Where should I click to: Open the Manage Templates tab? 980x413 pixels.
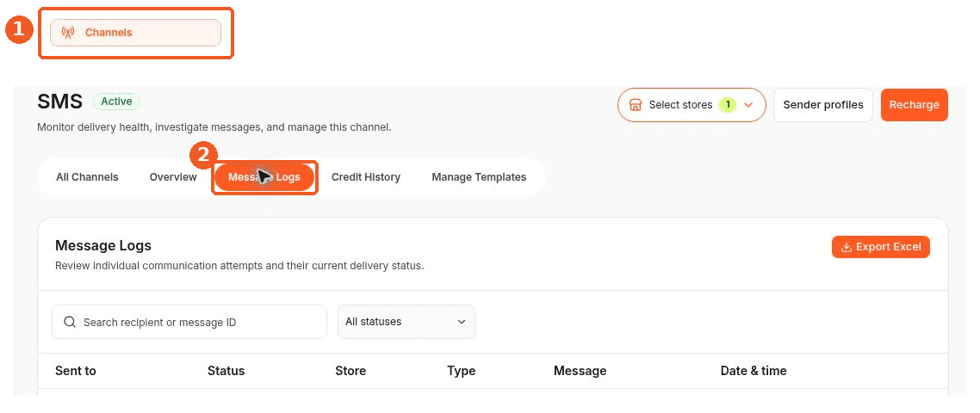pos(479,177)
